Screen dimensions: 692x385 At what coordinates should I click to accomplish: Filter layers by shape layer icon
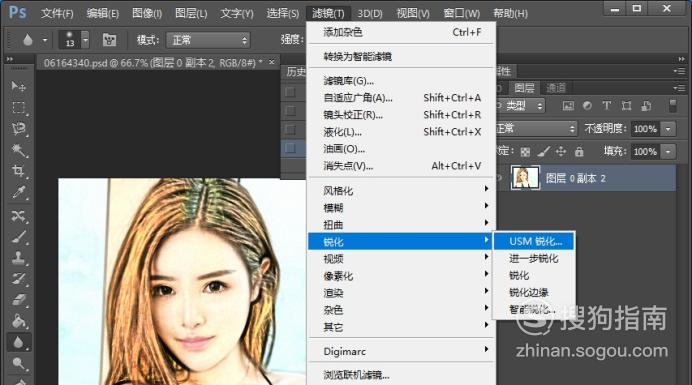(x=626, y=106)
